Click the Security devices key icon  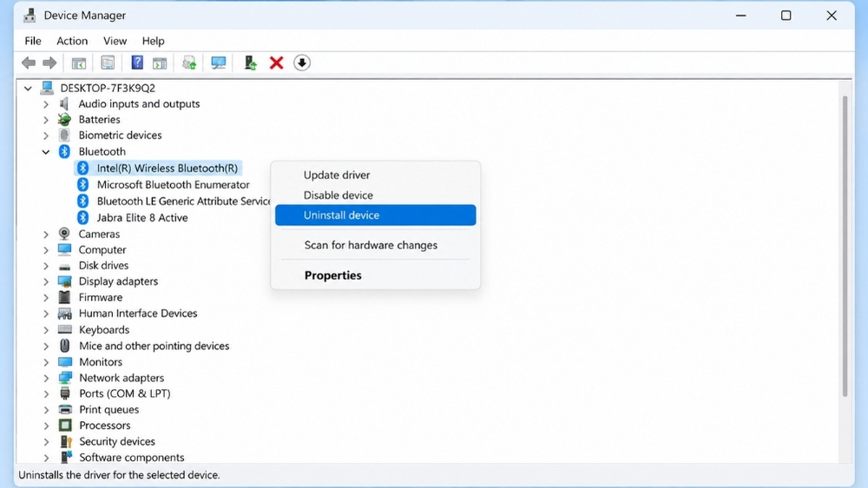[65, 441]
